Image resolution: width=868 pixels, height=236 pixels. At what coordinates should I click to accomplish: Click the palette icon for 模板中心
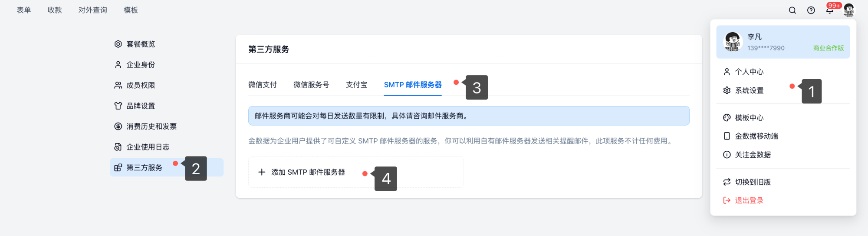[727, 118]
